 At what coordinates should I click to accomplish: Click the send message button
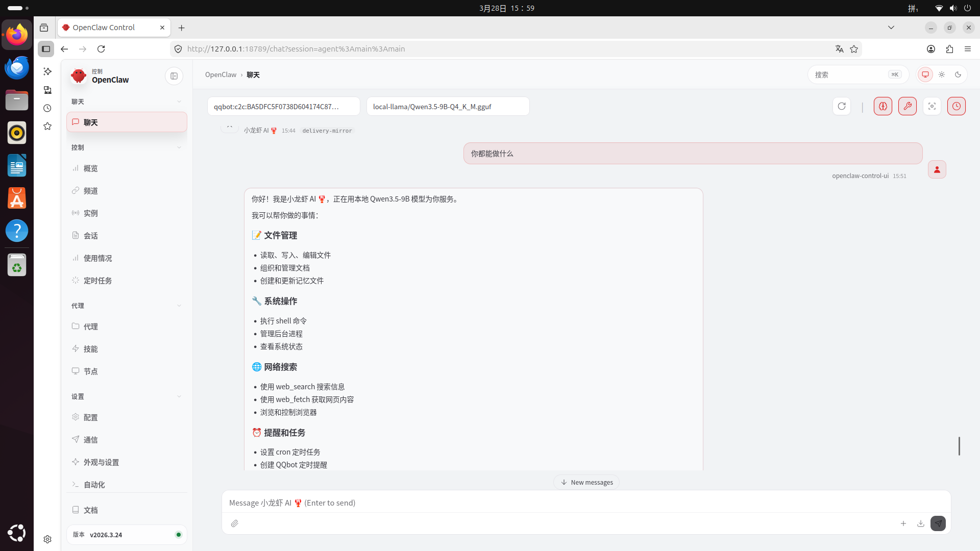(938, 523)
